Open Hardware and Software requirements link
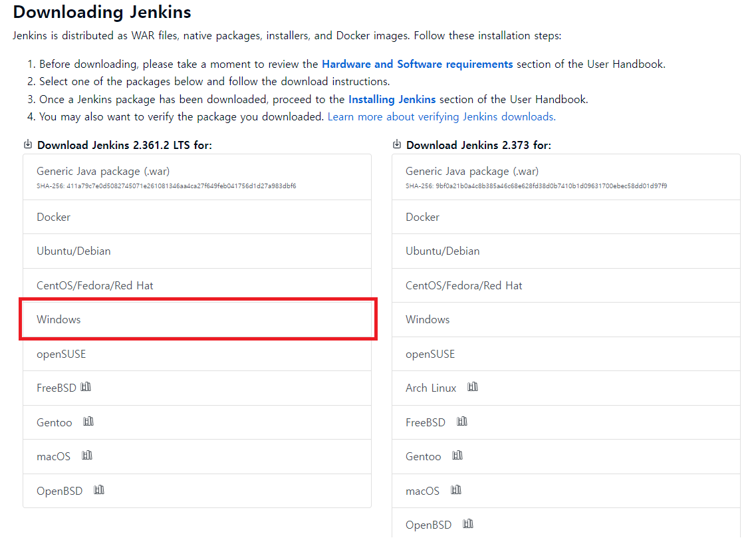Viewport: 756px width, 552px height. (417, 64)
